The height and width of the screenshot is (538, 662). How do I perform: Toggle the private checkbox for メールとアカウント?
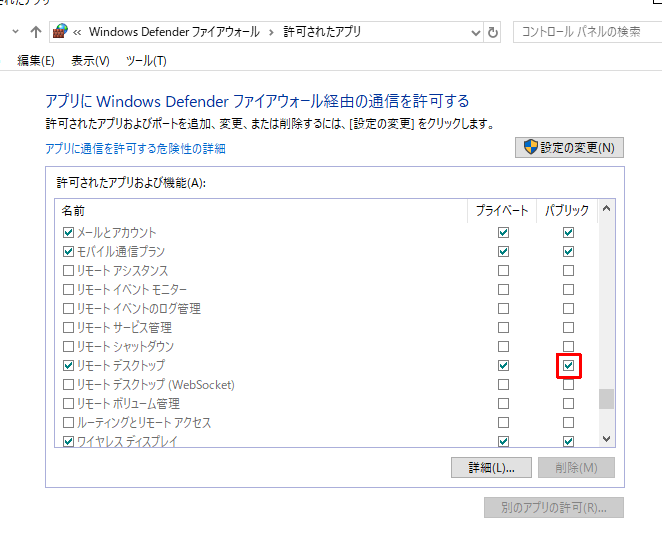(x=503, y=233)
